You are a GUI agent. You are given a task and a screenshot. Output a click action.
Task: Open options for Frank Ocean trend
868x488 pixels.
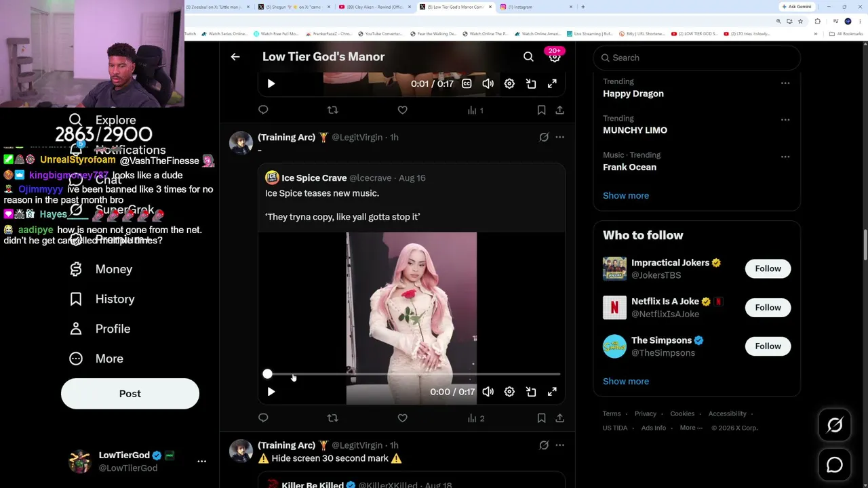pyautogui.click(x=785, y=157)
